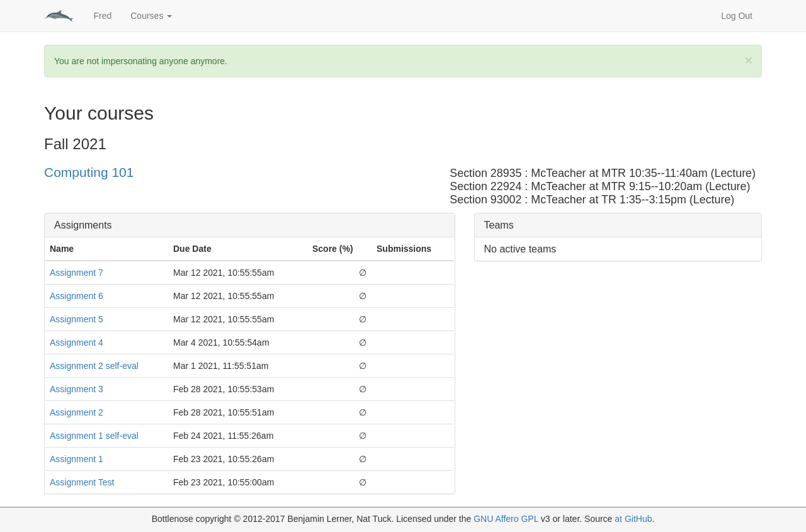
Task: Dismiss the impersonation alert with X
Action: (x=748, y=60)
